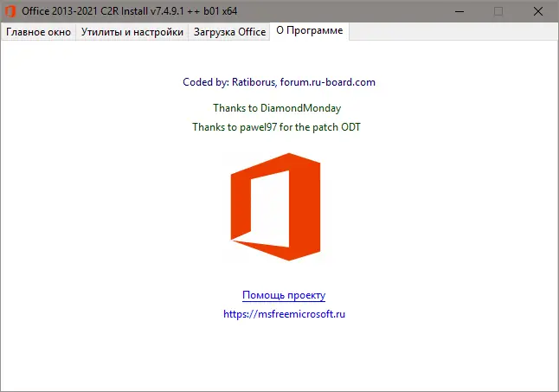Switch to the Главное окно tab
559x392 pixels.
click(x=39, y=32)
